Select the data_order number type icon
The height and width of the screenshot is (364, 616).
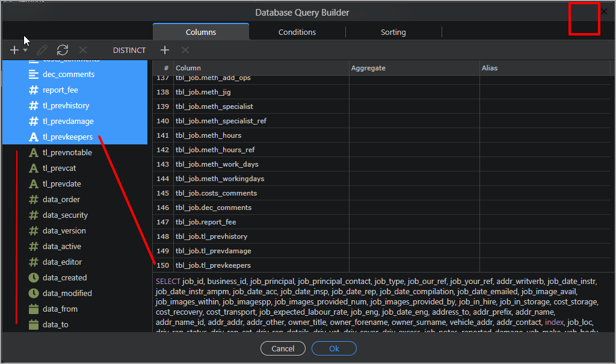tap(34, 200)
